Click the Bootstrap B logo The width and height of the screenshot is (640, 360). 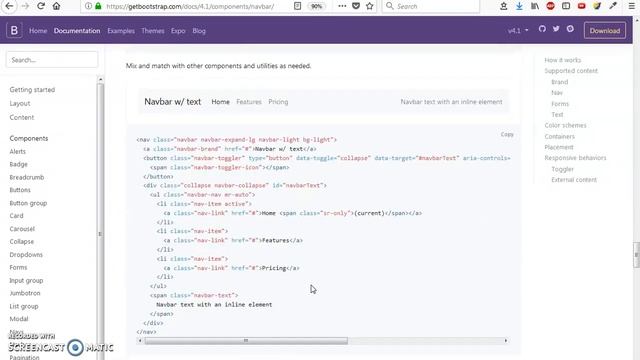[x=14, y=30]
